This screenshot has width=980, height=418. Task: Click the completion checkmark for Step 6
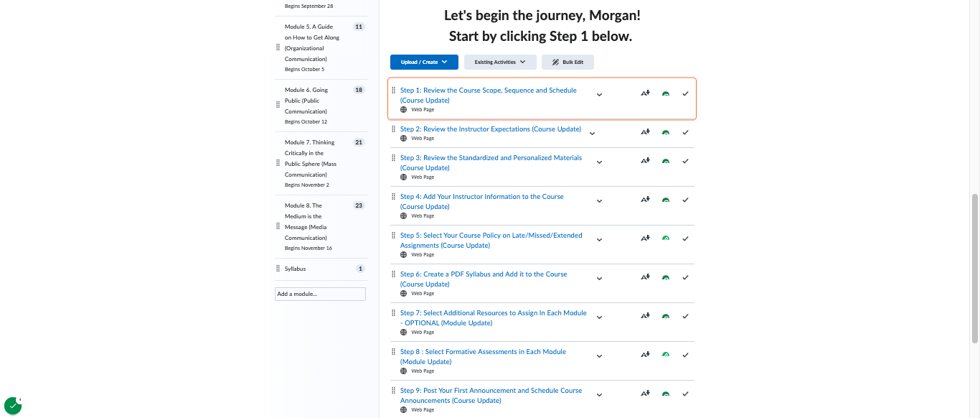point(685,277)
